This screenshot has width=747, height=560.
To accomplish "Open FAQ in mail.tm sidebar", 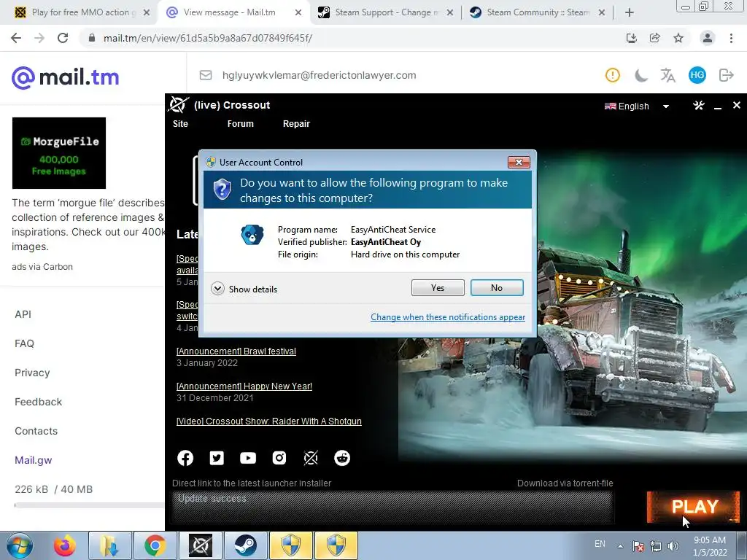I will [24, 343].
